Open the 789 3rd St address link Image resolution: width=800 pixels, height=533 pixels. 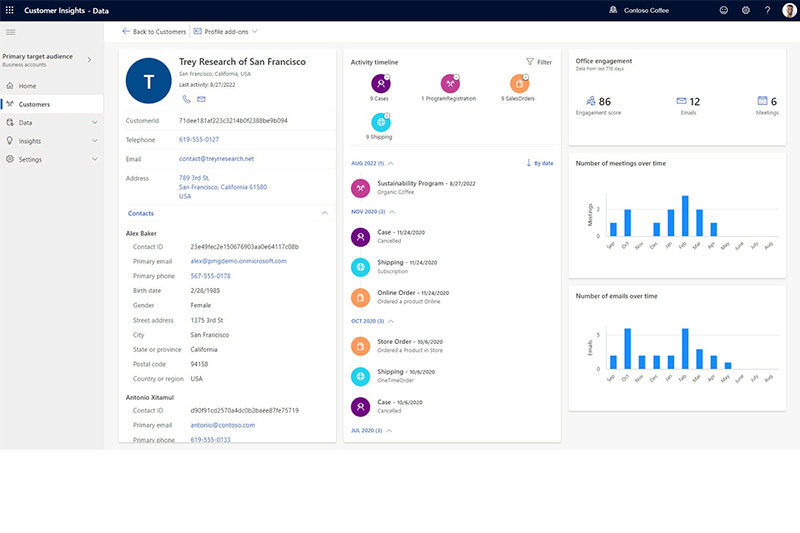[222, 187]
